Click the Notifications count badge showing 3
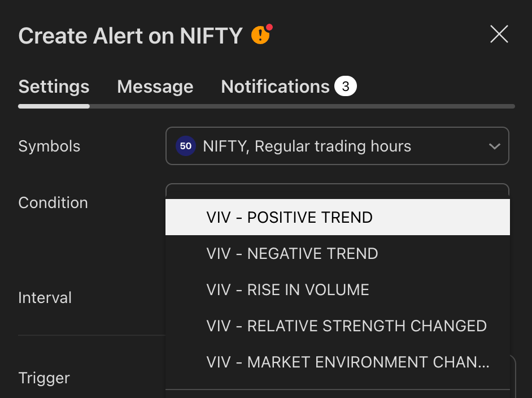 (345, 86)
